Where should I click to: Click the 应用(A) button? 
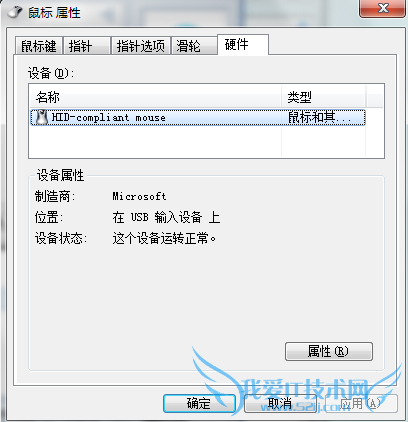tap(361, 403)
